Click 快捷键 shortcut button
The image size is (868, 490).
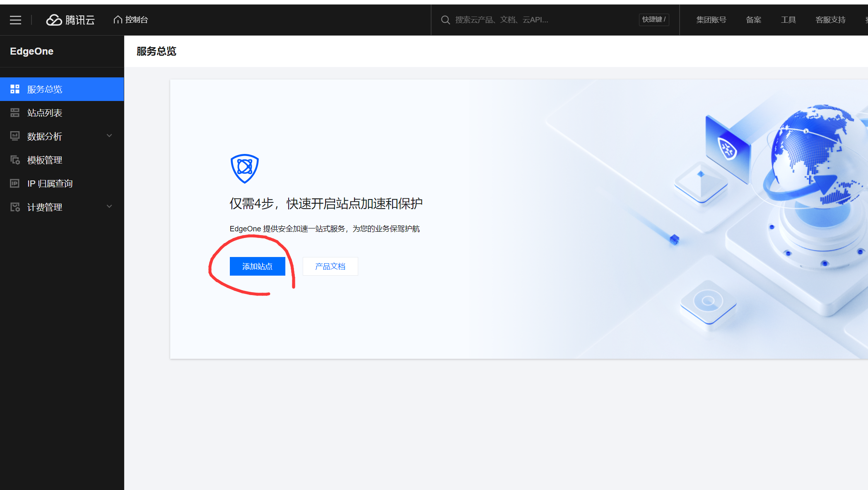pyautogui.click(x=655, y=20)
